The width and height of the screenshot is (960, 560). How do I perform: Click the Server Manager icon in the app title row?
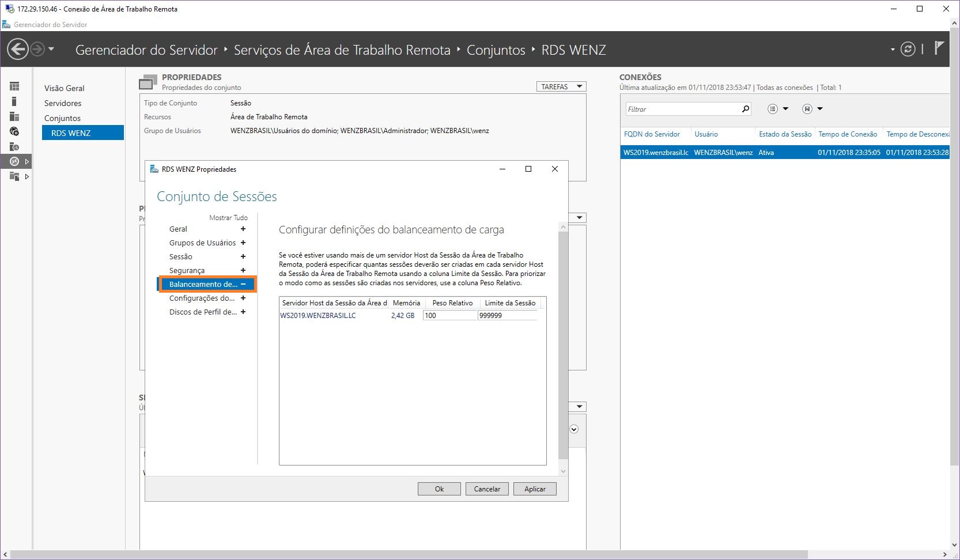point(6,25)
